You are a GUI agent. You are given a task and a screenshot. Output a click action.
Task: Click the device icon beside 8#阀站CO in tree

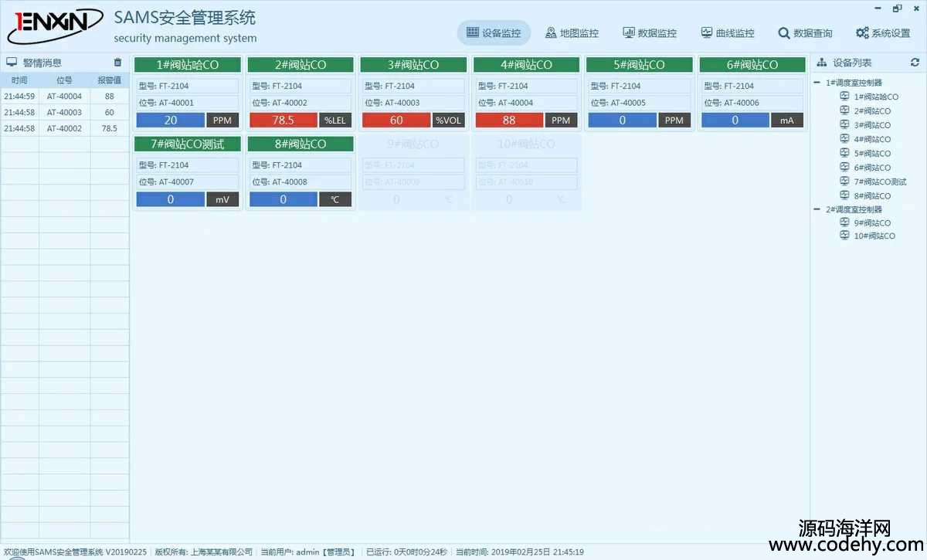point(844,195)
